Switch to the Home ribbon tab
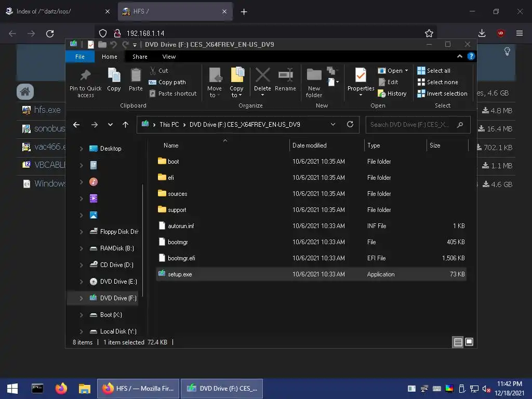 point(109,57)
